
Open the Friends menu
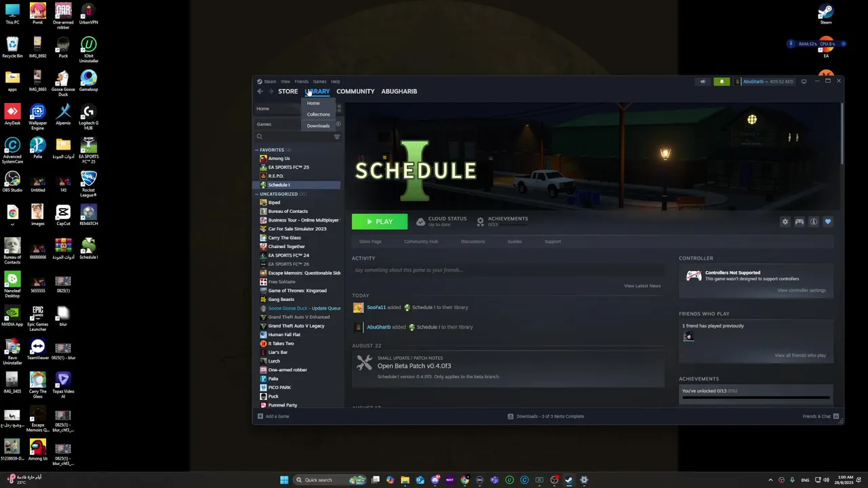pos(302,81)
